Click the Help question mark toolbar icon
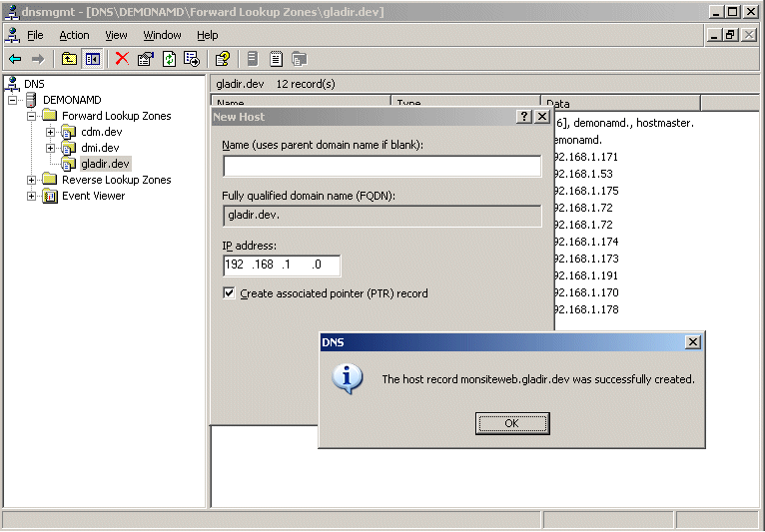Image resolution: width=765 pixels, height=532 pixels. coord(223,59)
